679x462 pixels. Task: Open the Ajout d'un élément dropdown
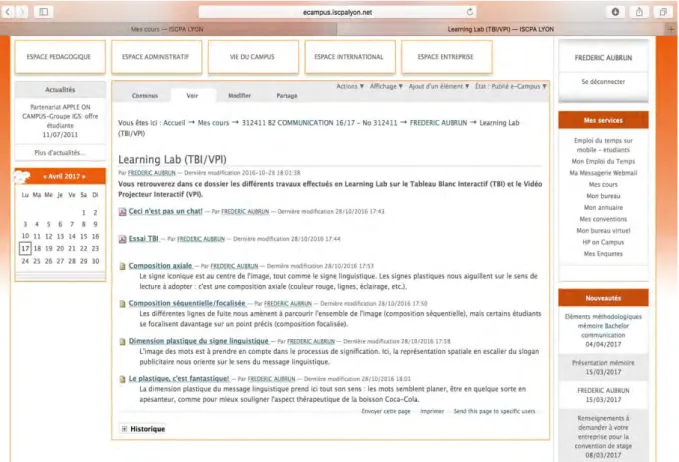[439, 87]
